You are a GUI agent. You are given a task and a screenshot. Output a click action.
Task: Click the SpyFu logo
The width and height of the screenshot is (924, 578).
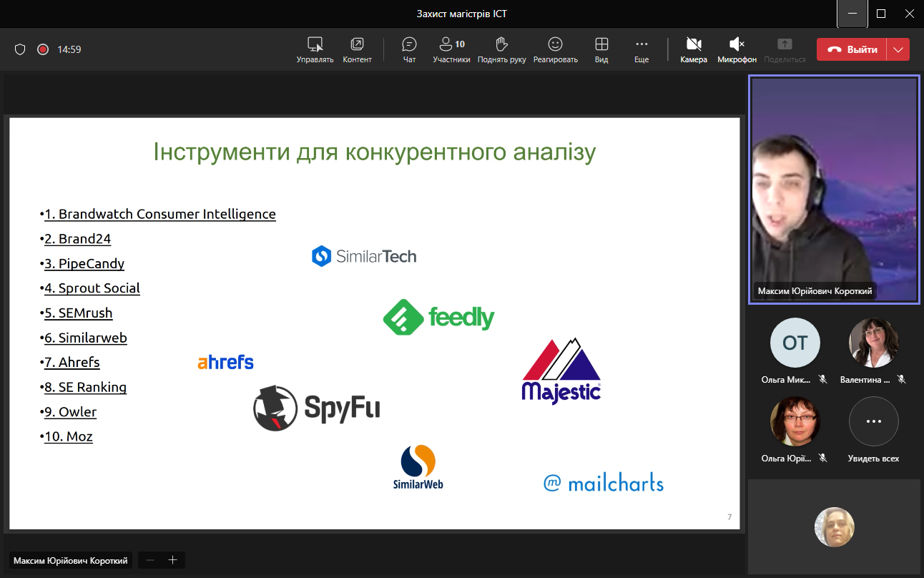pos(316,408)
